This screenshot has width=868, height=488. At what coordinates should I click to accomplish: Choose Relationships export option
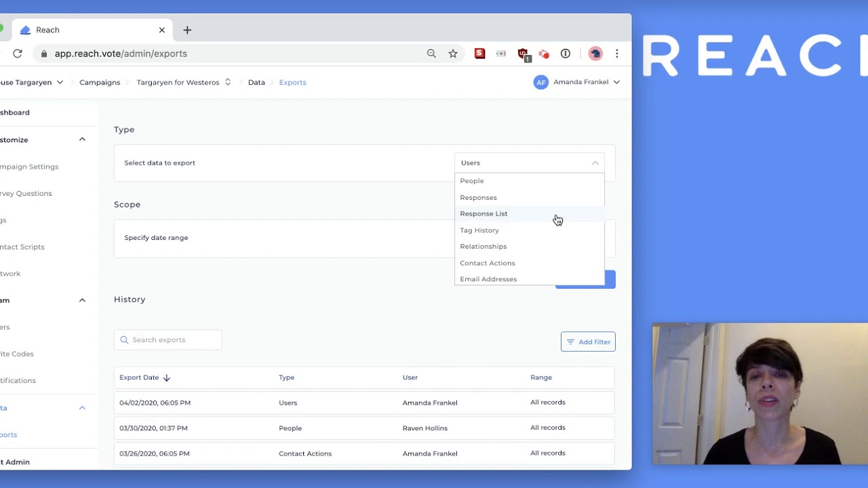[529, 247]
